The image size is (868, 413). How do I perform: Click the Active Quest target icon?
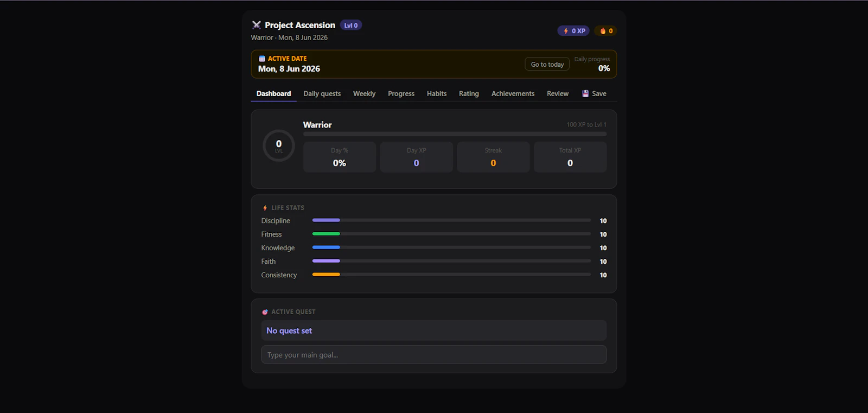point(265,312)
